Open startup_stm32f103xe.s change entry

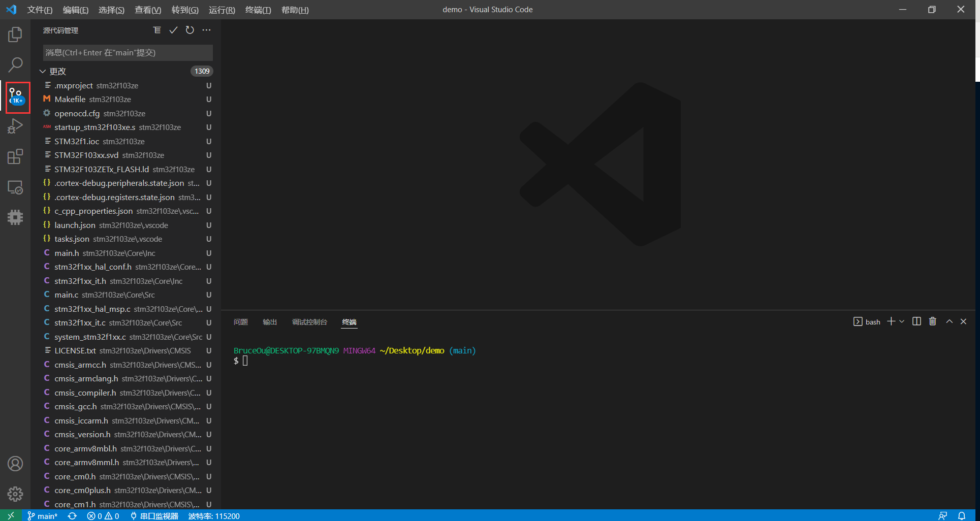pyautogui.click(x=126, y=127)
